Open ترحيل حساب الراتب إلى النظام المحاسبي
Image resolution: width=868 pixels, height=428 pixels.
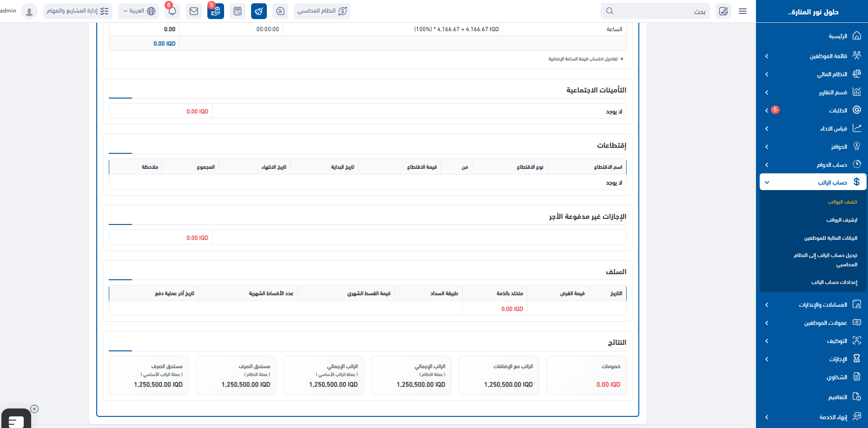826,260
